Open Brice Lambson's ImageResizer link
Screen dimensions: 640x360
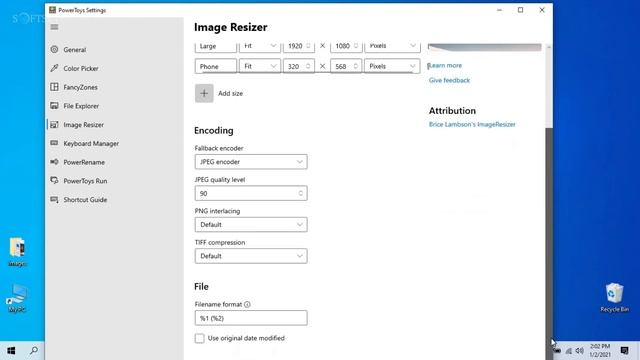[472, 124]
